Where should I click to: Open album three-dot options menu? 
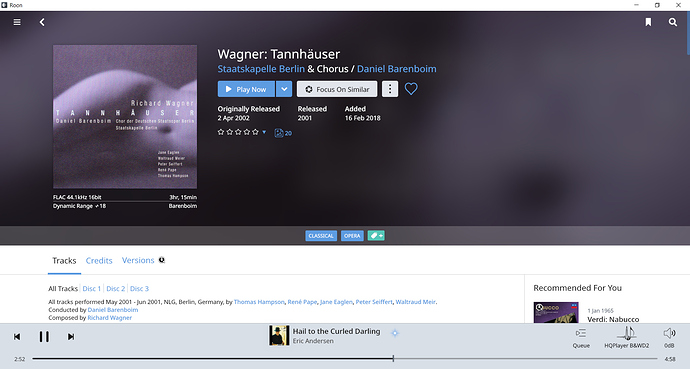coord(389,89)
